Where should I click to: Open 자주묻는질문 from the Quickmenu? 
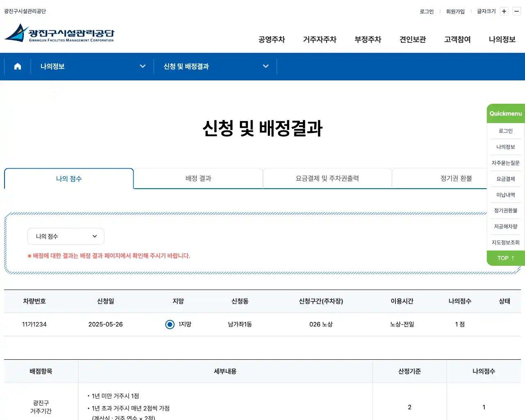point(505,163)
